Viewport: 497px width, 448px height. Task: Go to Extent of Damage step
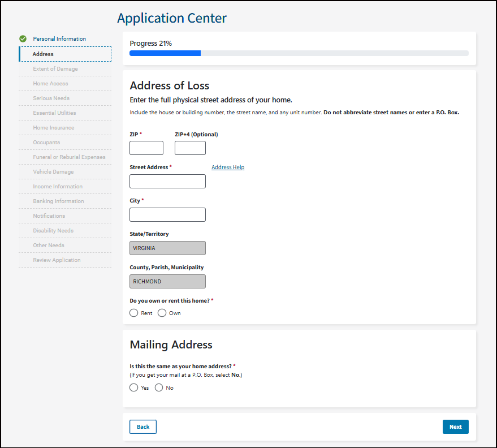(55, 69)
